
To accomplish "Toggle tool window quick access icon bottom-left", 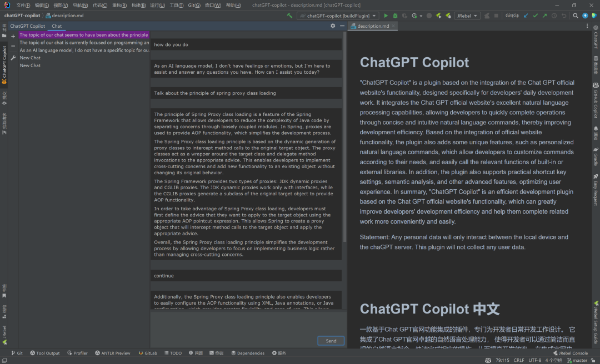I will click(4, 360).
